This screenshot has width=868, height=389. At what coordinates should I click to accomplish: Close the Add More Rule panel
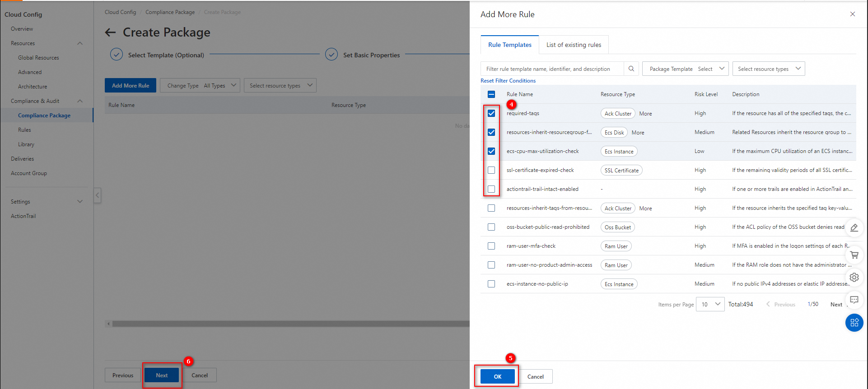[x=853, y=14]
